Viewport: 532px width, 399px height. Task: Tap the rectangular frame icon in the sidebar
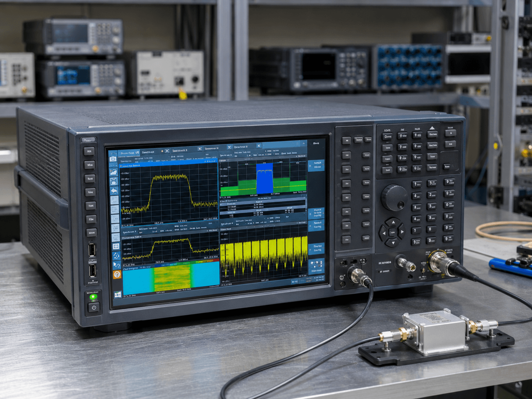pyautogui.click(x=116, y=246)
